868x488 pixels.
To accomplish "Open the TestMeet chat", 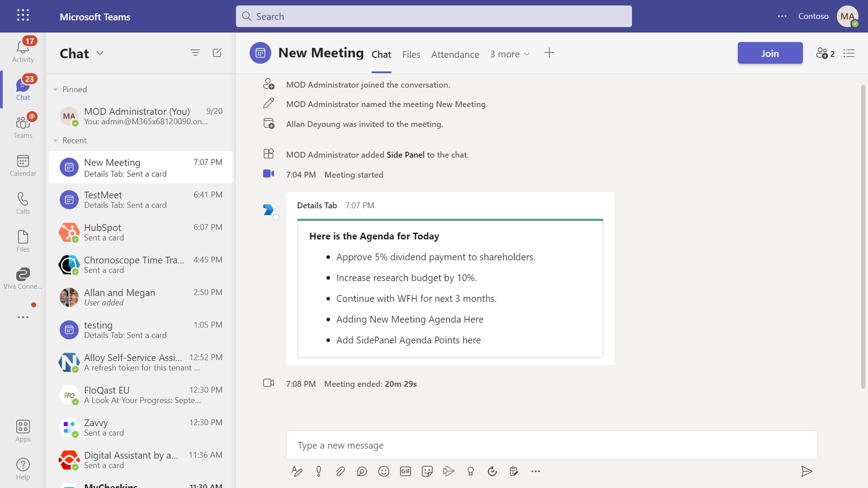I will [141, 200].
